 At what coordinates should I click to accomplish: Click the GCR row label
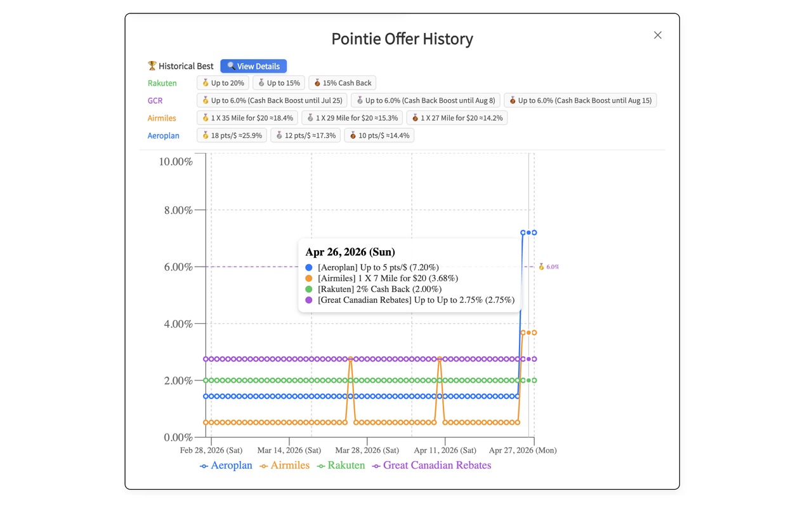tap(155, 100)
